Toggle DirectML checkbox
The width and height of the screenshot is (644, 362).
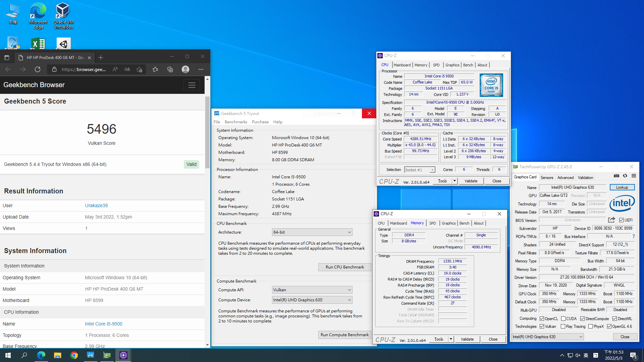click(615, 319)
